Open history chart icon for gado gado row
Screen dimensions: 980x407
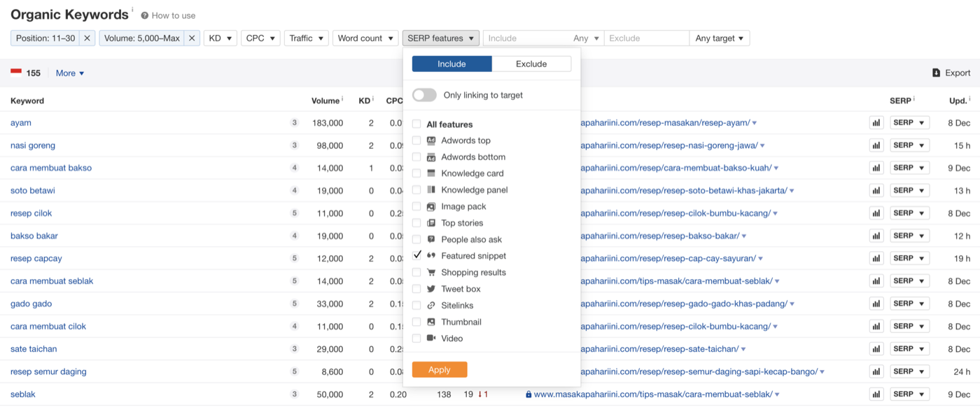tap(876, 304)
